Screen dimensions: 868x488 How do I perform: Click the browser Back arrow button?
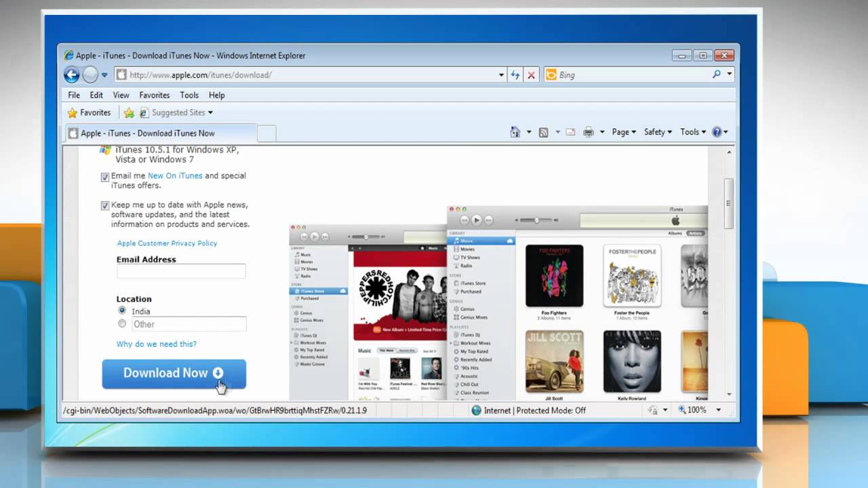pyautogui.click(x=72, y=75)
